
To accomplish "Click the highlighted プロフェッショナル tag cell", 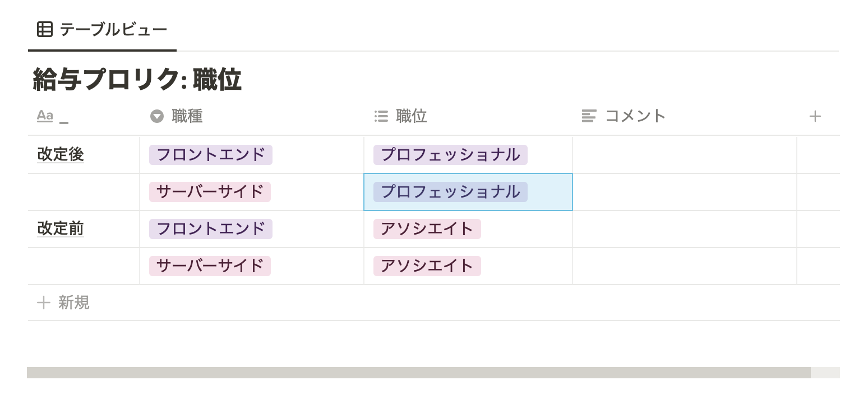I will point(451,192).
